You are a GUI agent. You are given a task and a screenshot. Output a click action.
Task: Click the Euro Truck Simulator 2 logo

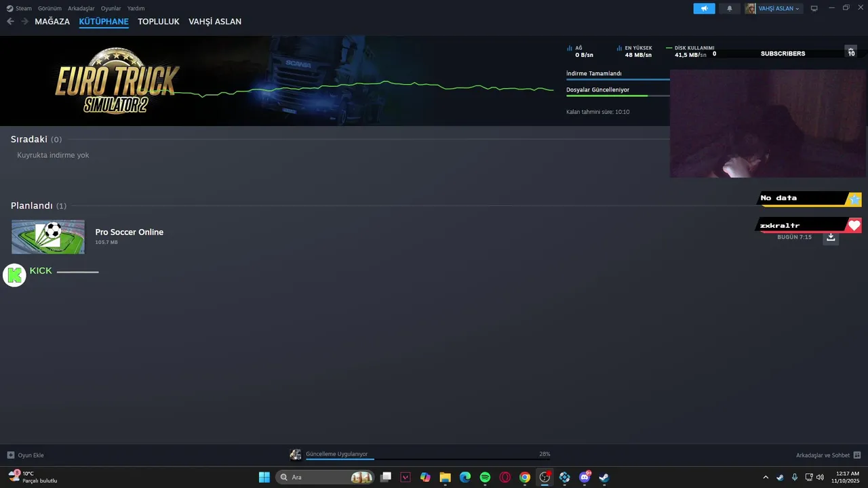point(117,80)
